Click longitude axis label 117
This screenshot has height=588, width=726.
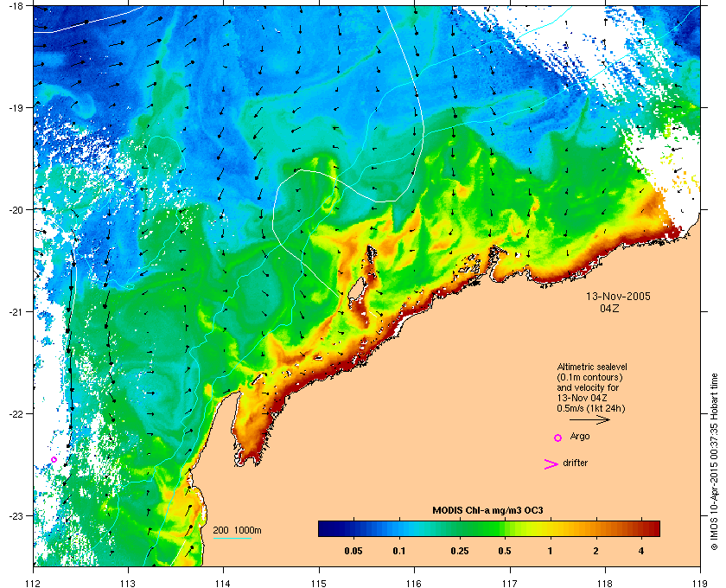point(509,584)
